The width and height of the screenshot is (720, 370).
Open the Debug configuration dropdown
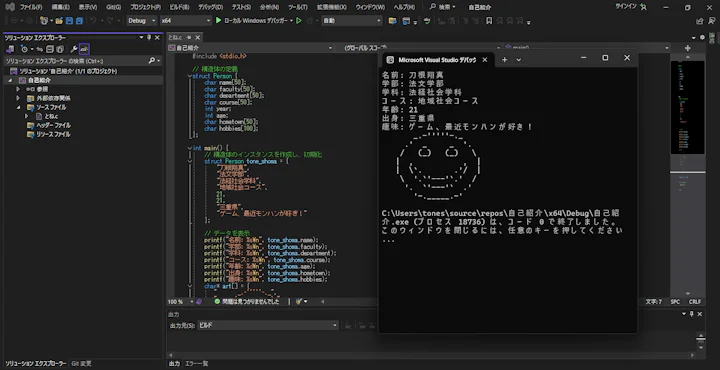(x=142, y=21)
